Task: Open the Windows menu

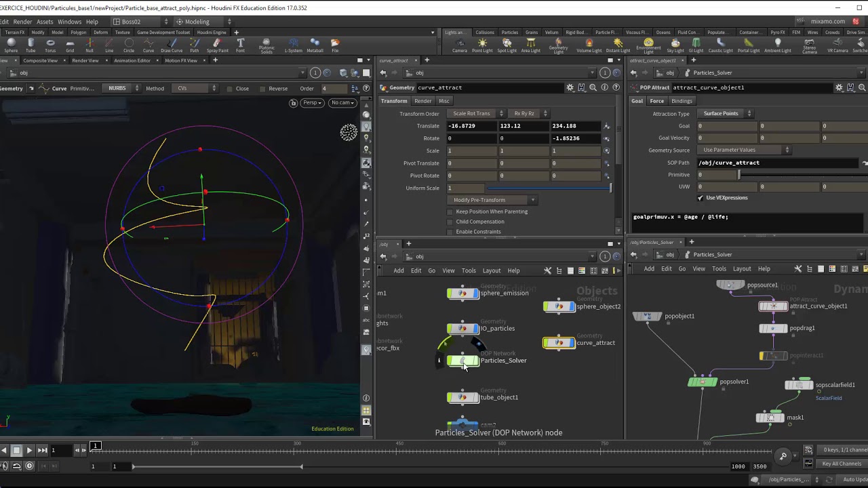Action: pyautogui.click(x=69, y=22)
